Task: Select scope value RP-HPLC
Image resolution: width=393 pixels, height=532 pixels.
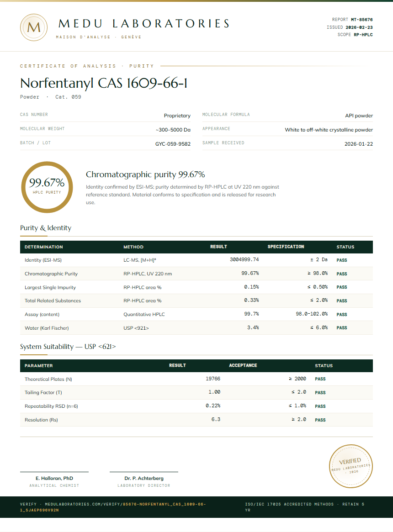Action: click(363, 35)
